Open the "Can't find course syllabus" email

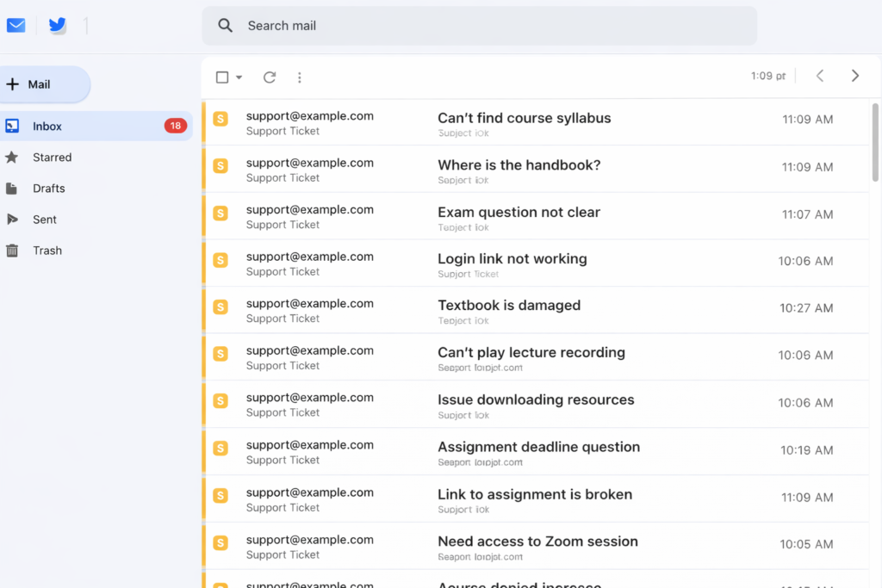click(524, 119)
